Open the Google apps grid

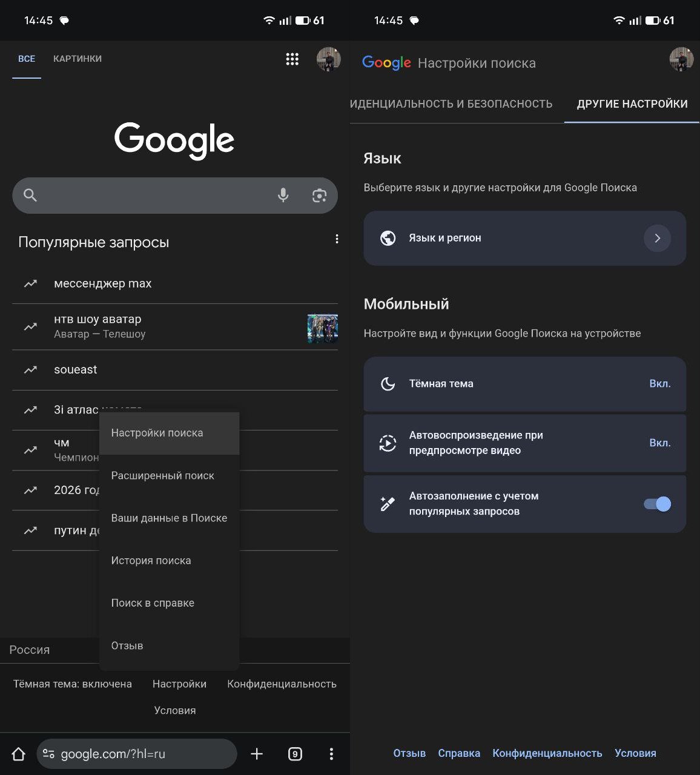pos(292,59)
